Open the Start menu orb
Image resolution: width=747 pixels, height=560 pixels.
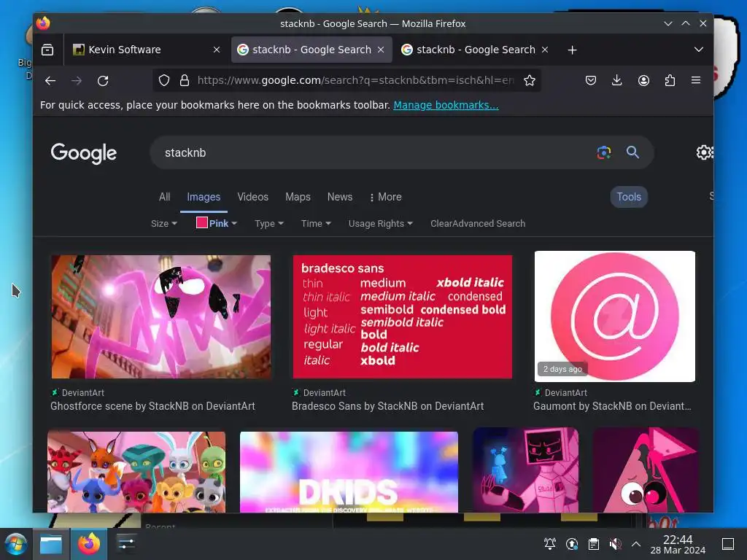pos(16,544)
